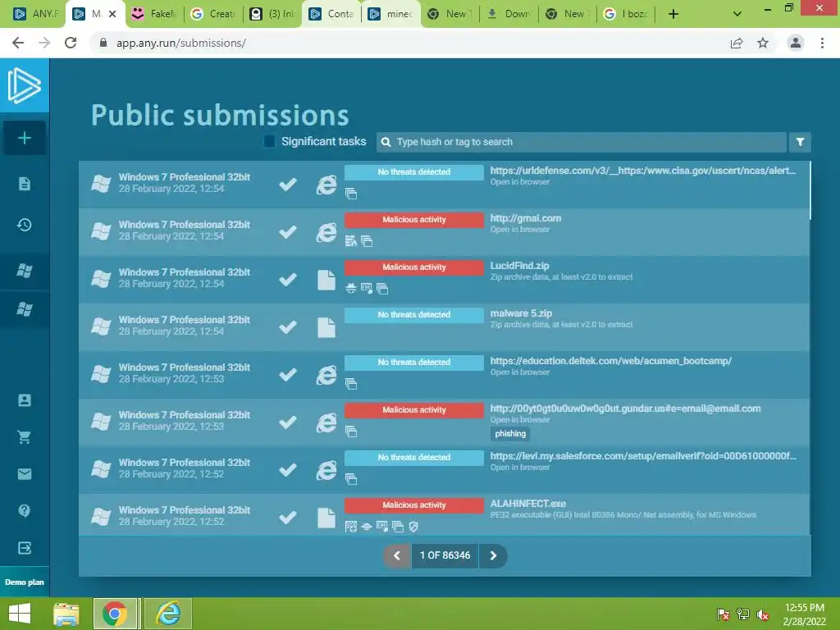The image size is (840, 630).
Task: Share this page icon
Action: coord(737,43)
